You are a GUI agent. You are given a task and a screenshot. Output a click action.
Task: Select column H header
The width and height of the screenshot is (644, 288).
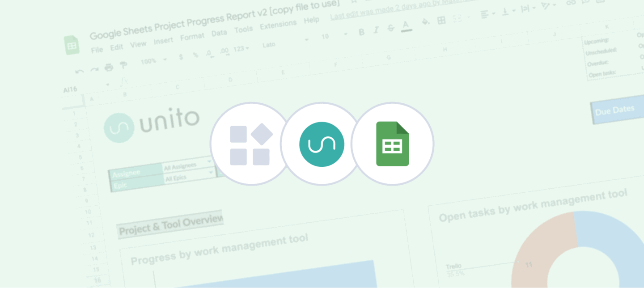tap(445, 50)
